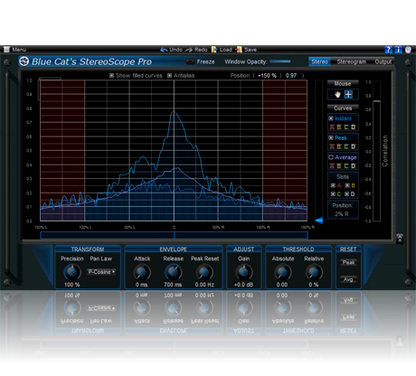This screenshot has height=376, width=416.
Task: Select the crosshair zoom mouse mode icon
Action: click(x=348, y=95)
